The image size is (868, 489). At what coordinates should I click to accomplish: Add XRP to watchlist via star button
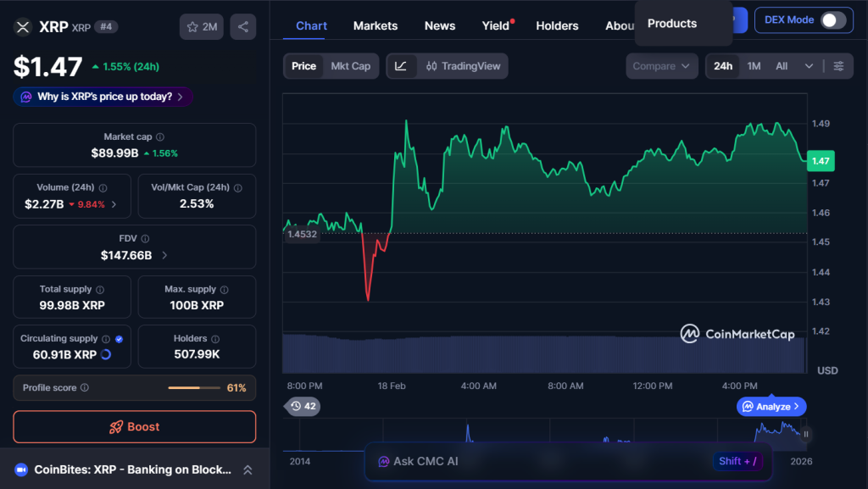(201, 27)
